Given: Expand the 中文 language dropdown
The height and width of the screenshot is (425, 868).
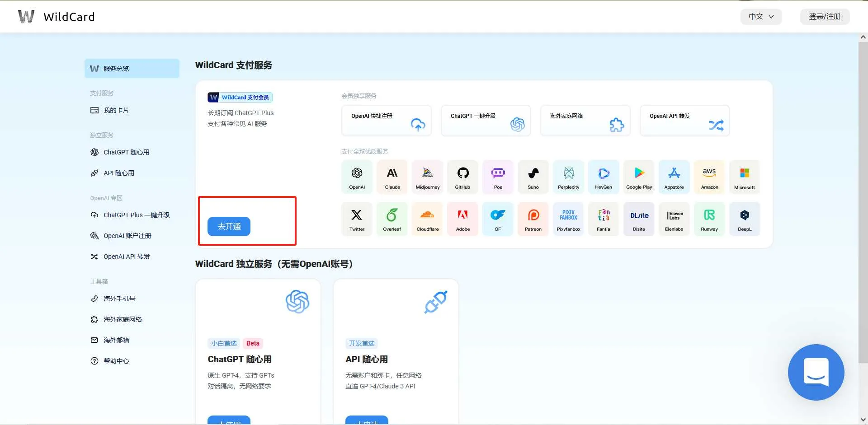Looking at the screenshot, I should (x=761, y=17).
